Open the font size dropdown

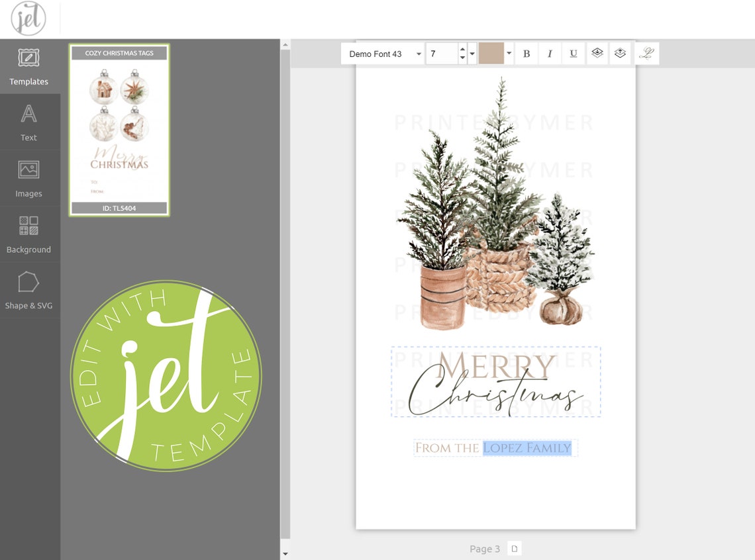click(472, 54)
